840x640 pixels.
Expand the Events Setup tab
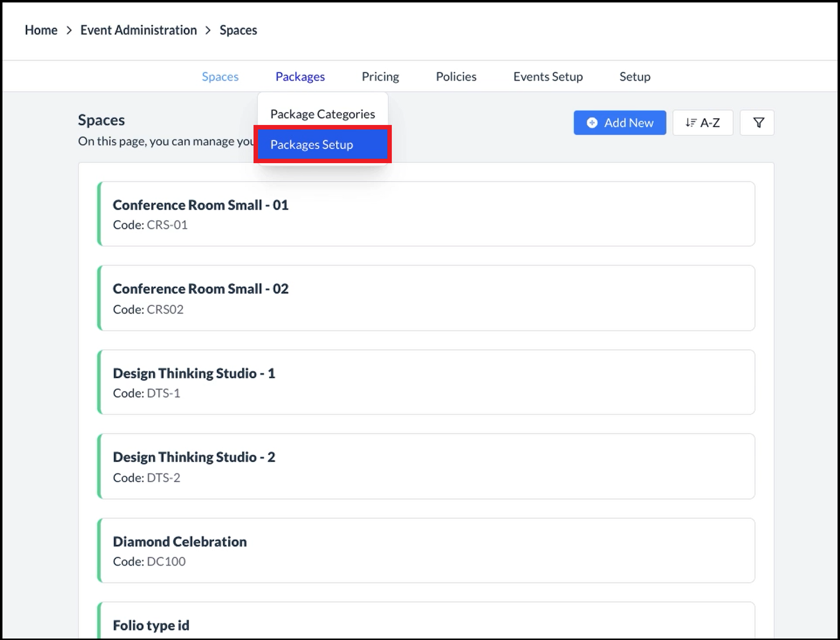[x=548, y=76]
